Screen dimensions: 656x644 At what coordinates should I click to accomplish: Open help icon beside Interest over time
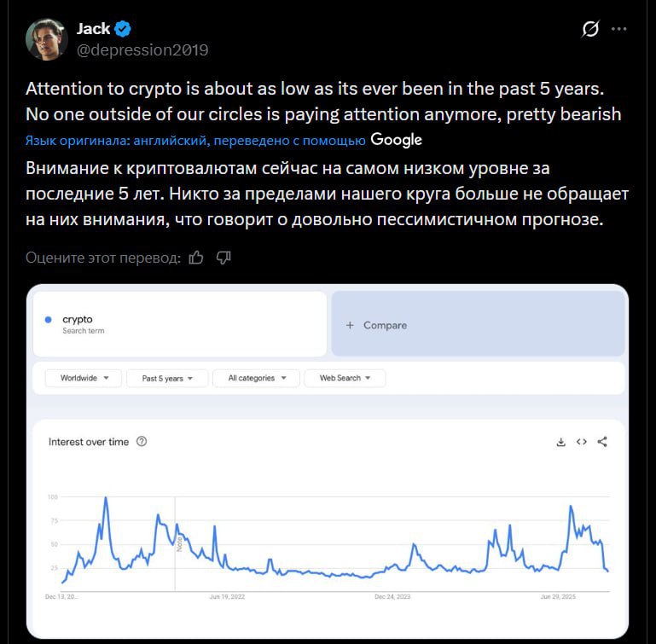[x=142, y=442]
